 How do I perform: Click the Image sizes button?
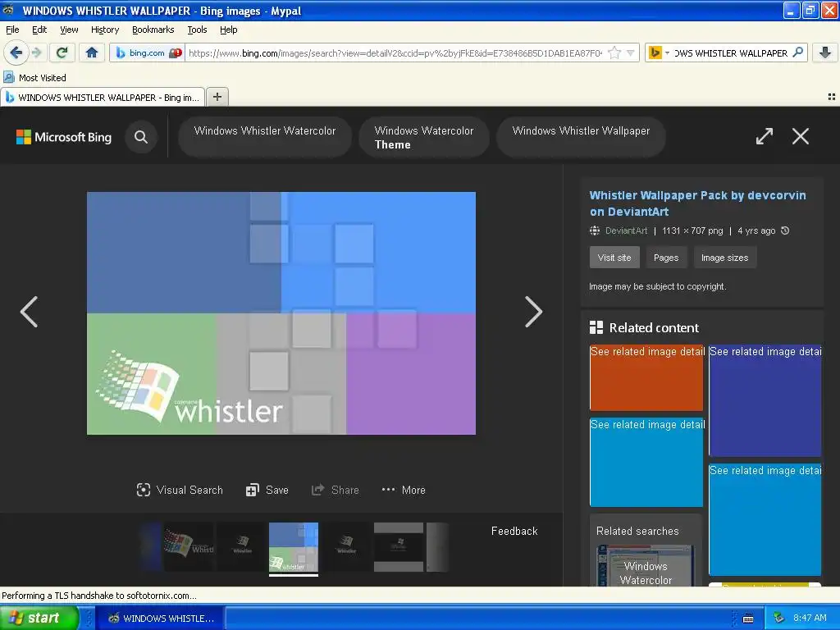pos(725,258)
